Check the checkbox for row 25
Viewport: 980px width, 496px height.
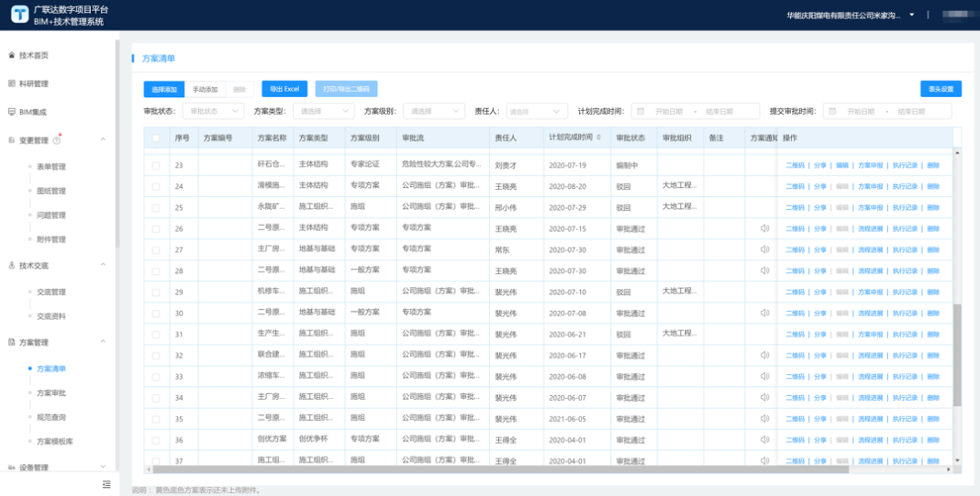pos(156,208)
